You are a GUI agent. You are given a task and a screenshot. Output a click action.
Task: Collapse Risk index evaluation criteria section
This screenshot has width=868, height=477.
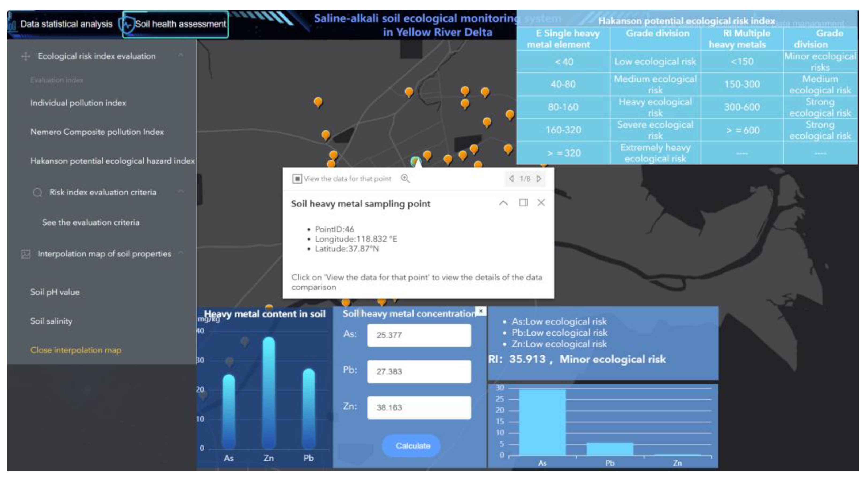181,191
